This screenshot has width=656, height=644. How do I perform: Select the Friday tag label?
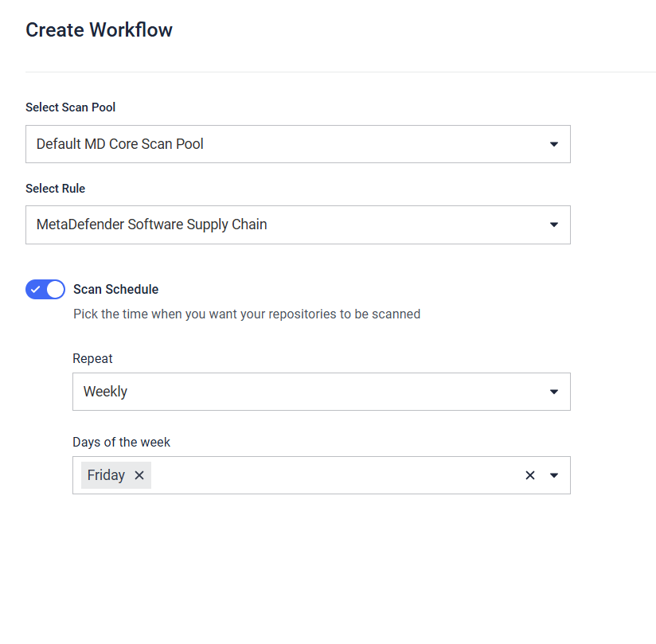coord(106,475)
